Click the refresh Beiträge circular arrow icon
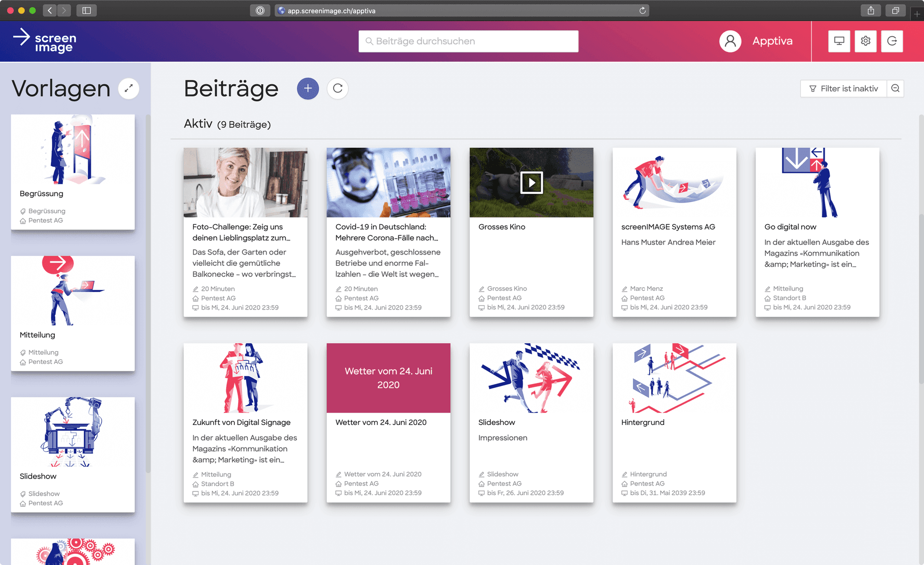 pos(338,89)
